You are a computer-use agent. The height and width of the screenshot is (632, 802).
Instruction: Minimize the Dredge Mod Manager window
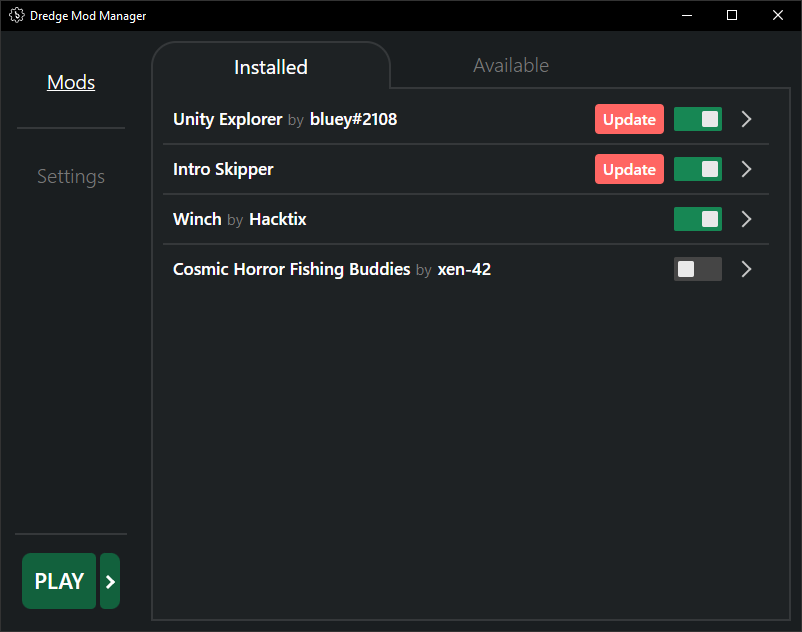tap(687, 15)
